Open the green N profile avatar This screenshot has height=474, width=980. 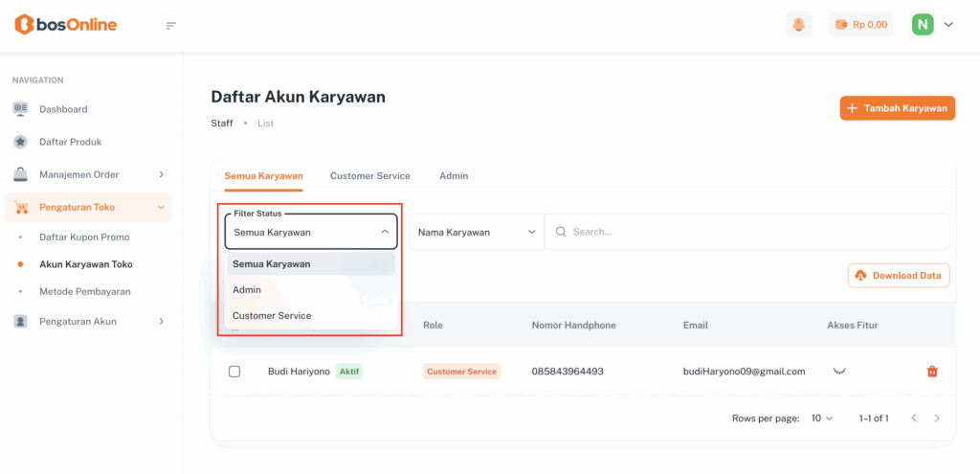point(923,25)
